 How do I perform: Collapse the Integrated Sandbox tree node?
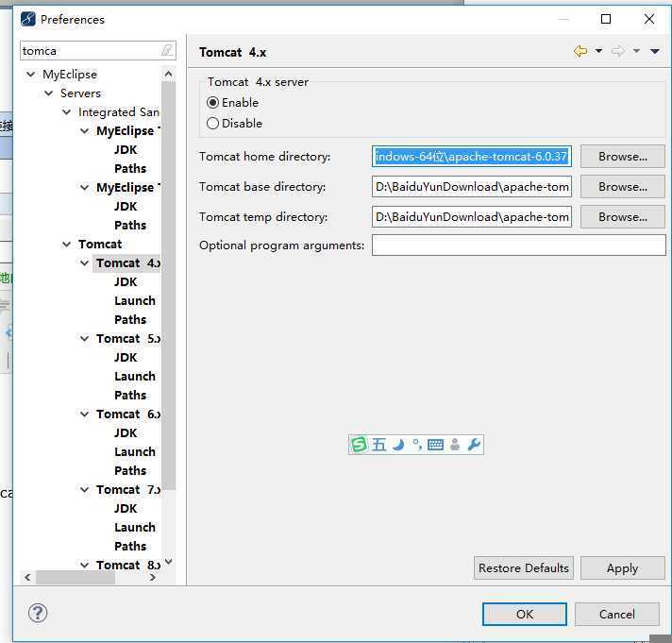pyautogui.click(x=66, y=111)
